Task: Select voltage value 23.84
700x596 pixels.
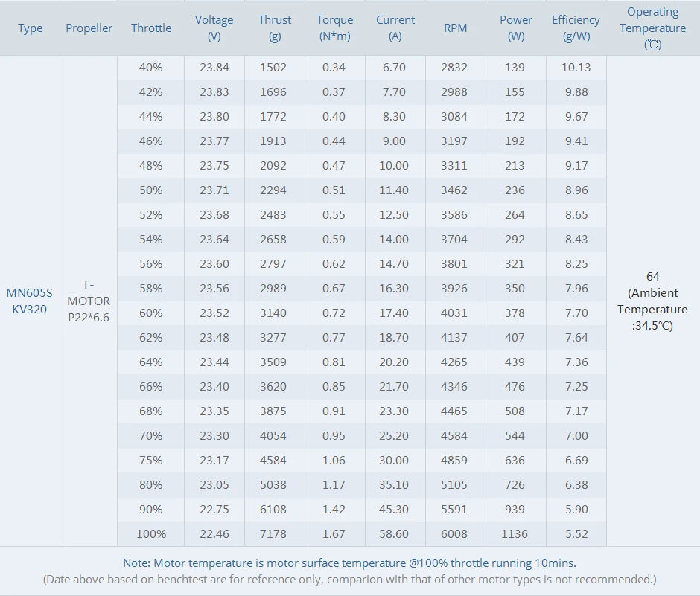Action: [x=214, y=68]
